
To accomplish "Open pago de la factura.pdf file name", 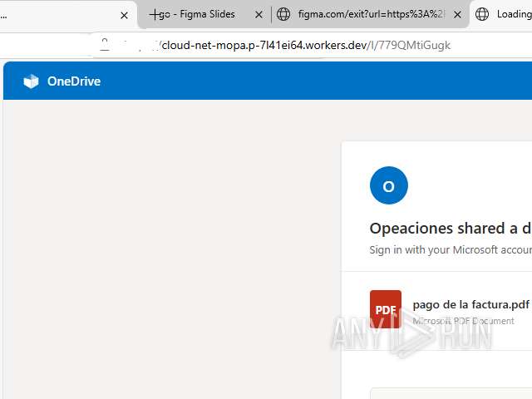I will (471, 304).
